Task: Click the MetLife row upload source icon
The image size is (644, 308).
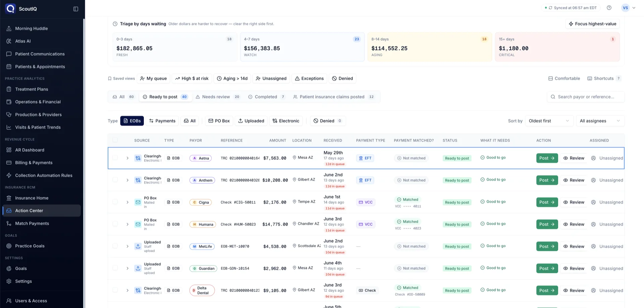Action: 138,246
